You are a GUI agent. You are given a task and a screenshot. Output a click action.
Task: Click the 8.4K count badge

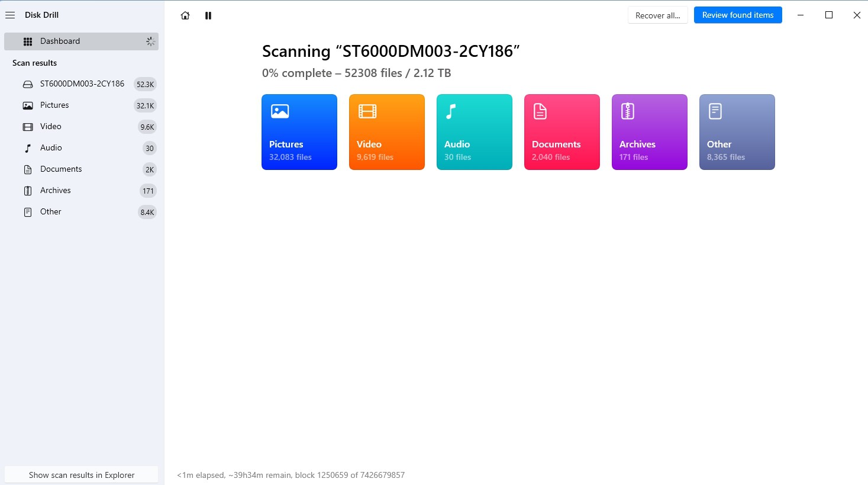tap(147, 212)
